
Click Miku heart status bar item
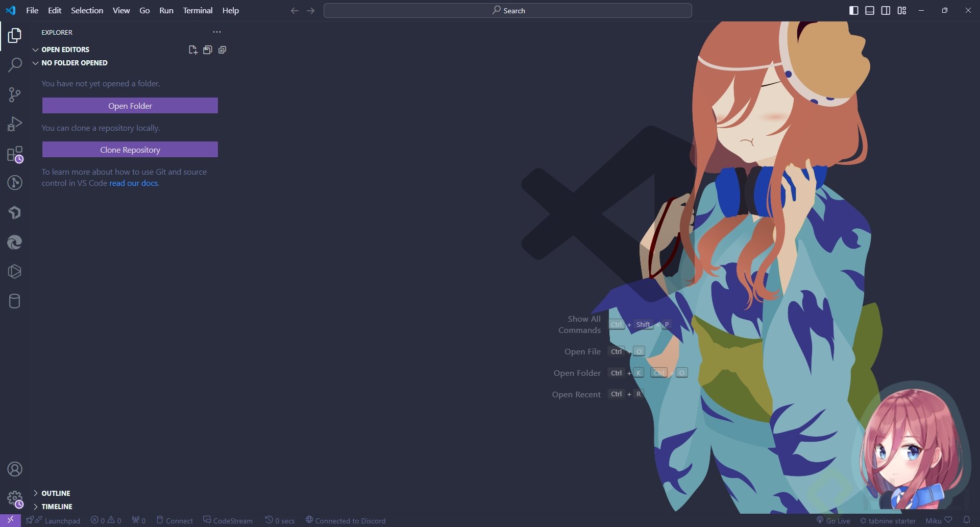(939, 520)
